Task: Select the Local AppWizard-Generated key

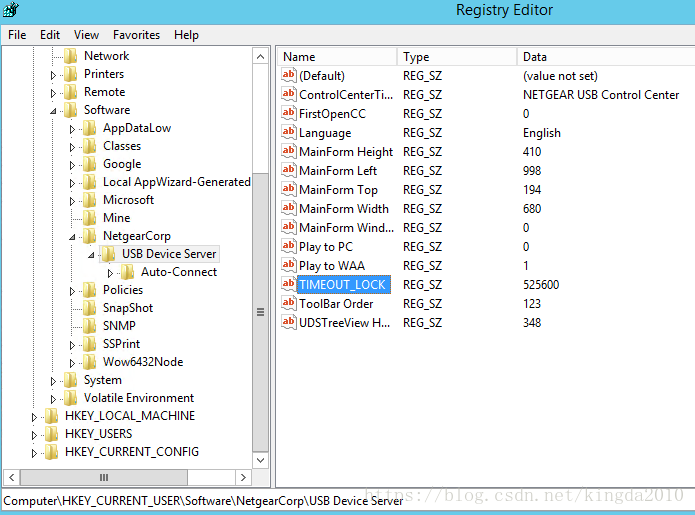Action: [176, 182]
